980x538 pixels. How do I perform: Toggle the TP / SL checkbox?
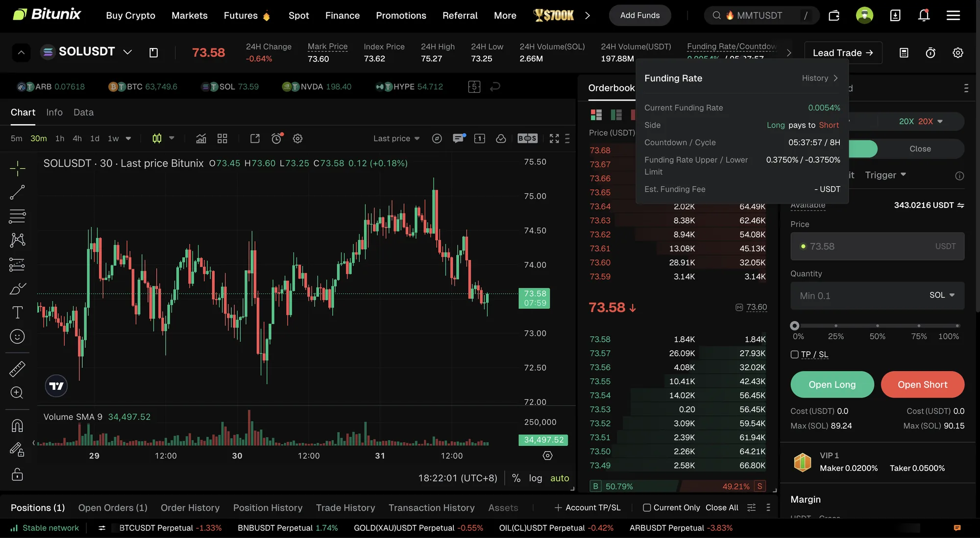tap(795, 355)
